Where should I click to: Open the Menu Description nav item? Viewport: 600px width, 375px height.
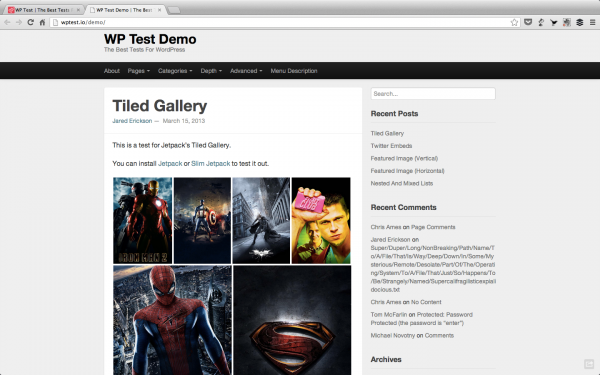point(294,71)
